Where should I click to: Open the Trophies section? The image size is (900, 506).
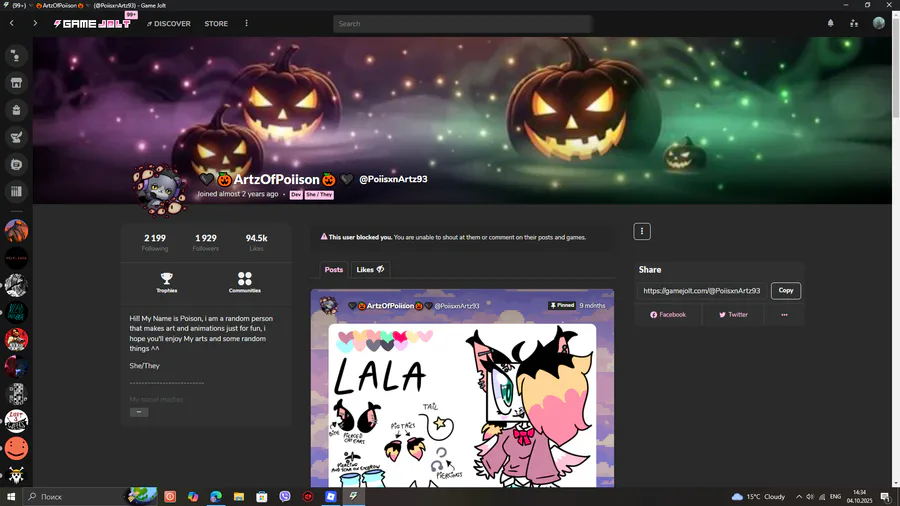[x=166, y=283]
